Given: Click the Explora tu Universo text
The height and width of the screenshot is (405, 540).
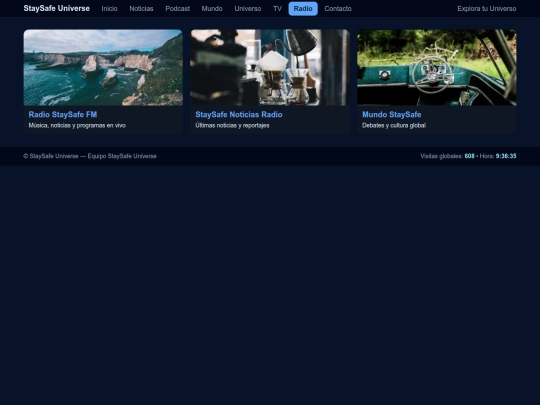Looking at the screenshot, I should click(486, 9).
